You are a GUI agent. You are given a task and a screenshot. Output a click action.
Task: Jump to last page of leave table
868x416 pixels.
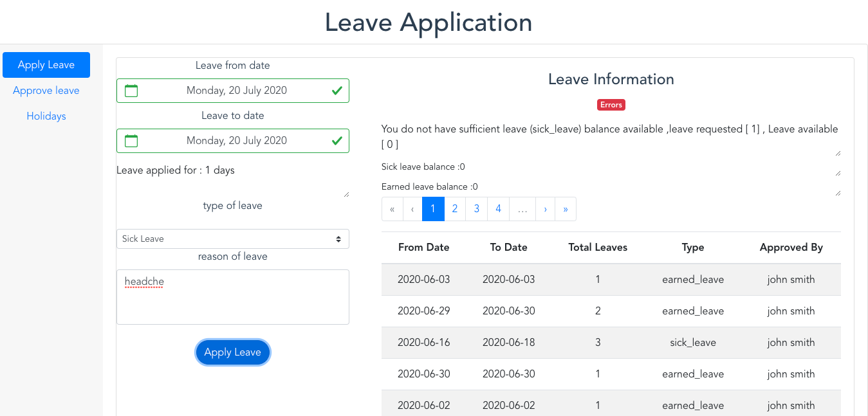pyautogui.click(x=566, y=209)
